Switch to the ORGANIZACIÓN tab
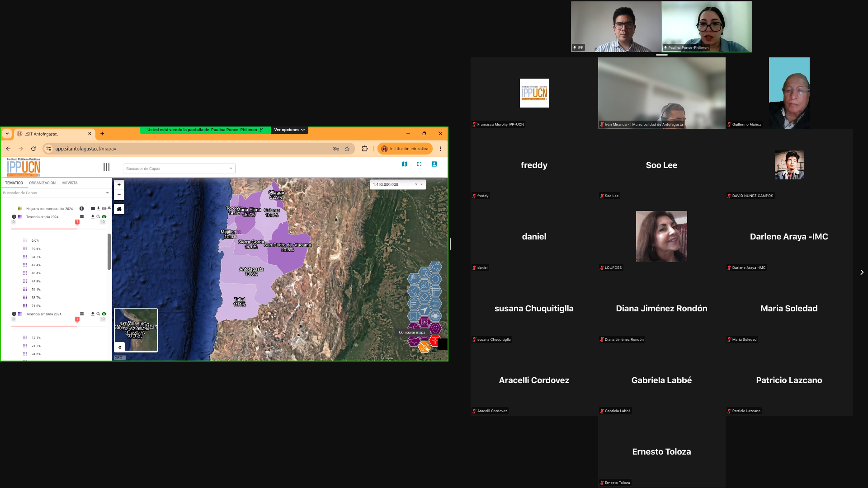868x488 pixels. [x=42, y=183]
